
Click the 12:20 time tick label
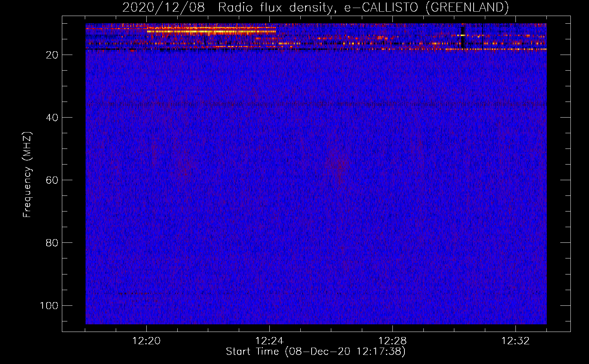[x=147, y=341]
